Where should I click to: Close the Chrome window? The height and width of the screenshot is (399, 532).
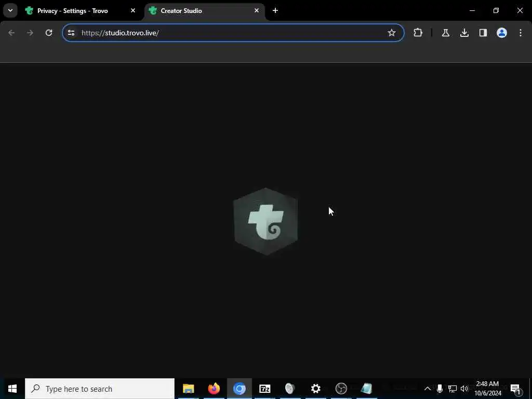point(520,10)
